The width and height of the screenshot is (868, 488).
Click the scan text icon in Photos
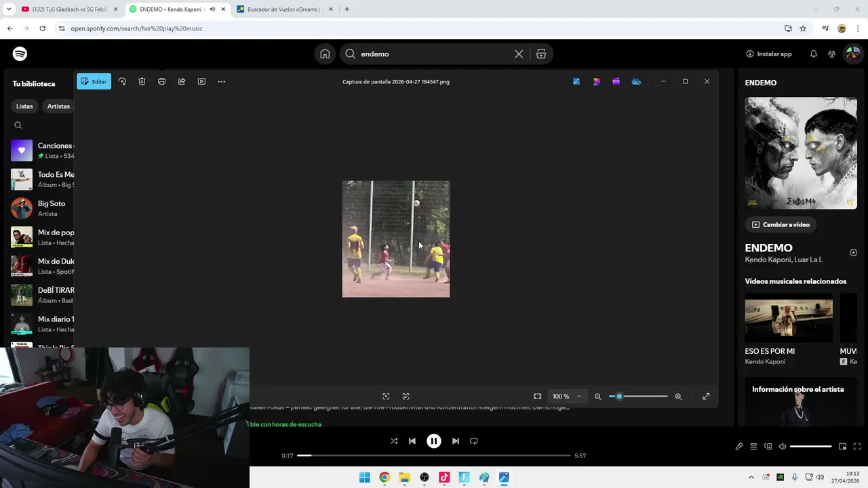[406, 396]
